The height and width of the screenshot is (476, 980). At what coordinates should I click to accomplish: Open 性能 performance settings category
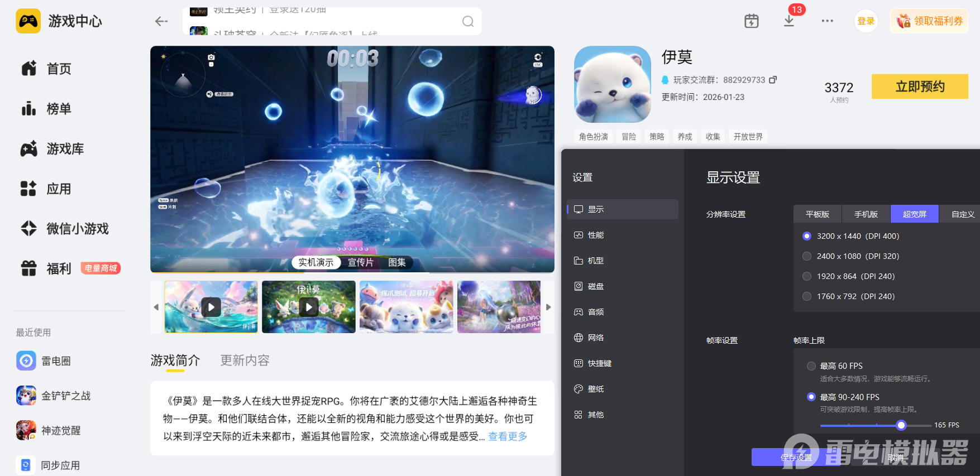[623, 235]
